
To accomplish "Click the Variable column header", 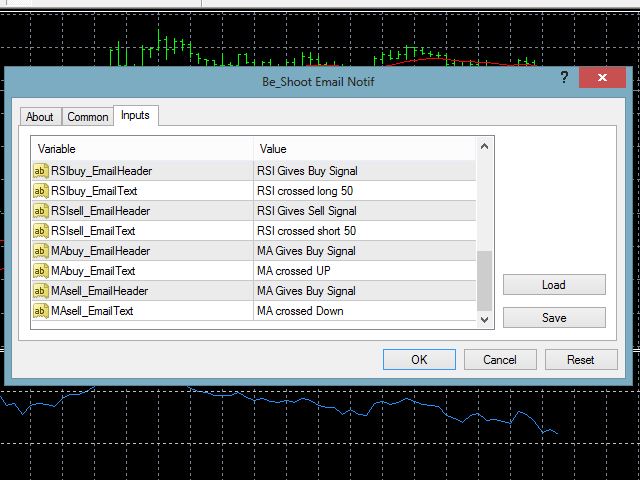I will [x=142, y=149].
